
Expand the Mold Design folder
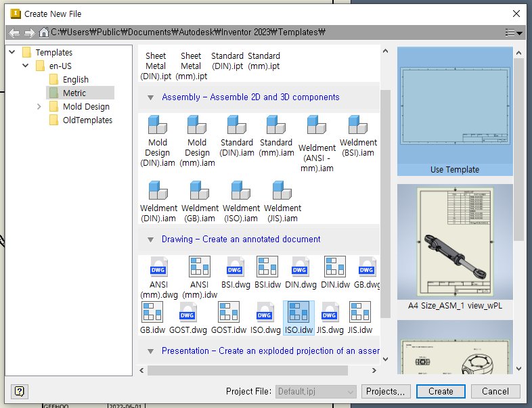point(39,106)
